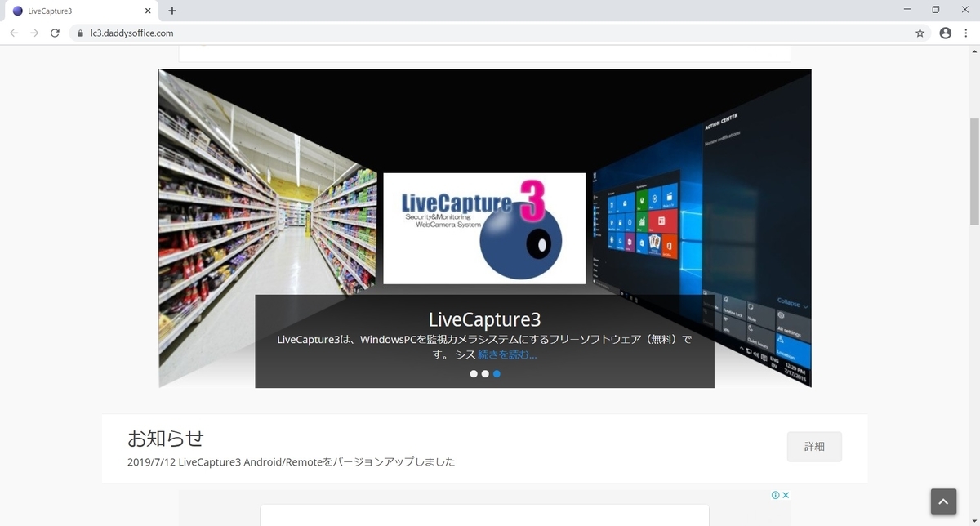Select the LiveCapture3 browser tab
Screen dimensions: 980x526
pos(80,11)
